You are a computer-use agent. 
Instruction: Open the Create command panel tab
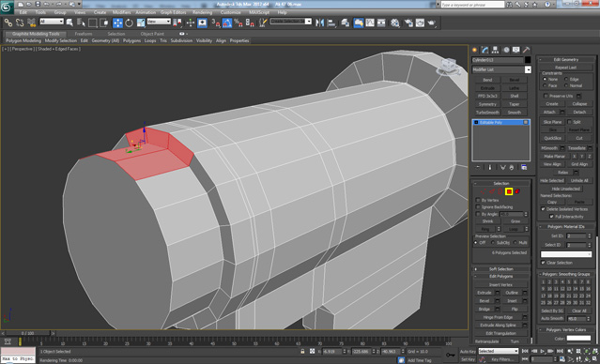tap(474, 50)
